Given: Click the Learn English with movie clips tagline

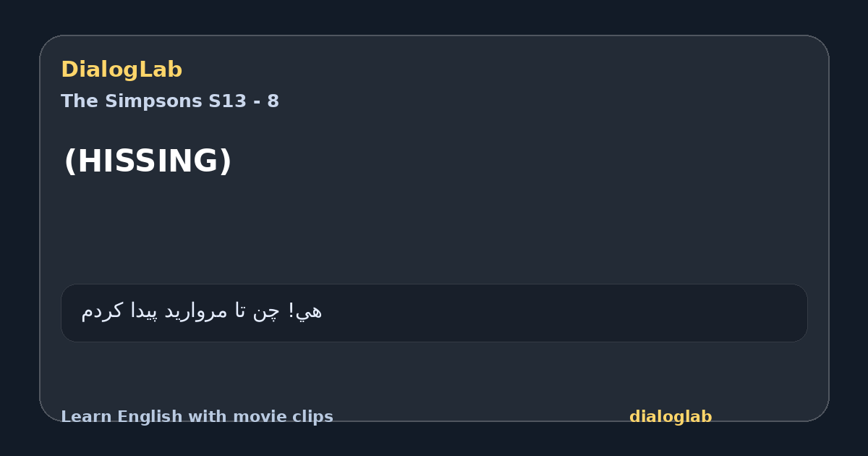Looking at the screenshot, I should click(x=197, y=417).
